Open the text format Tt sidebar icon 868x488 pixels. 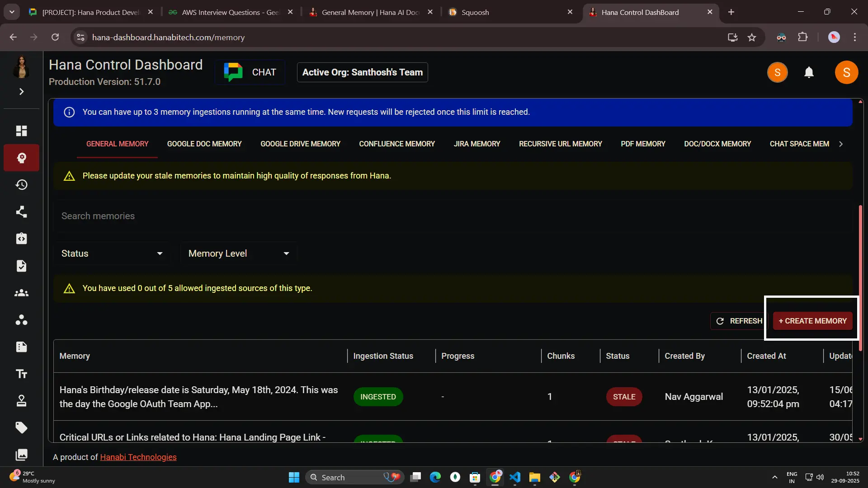pyautogui.click(x=21, y=374)
